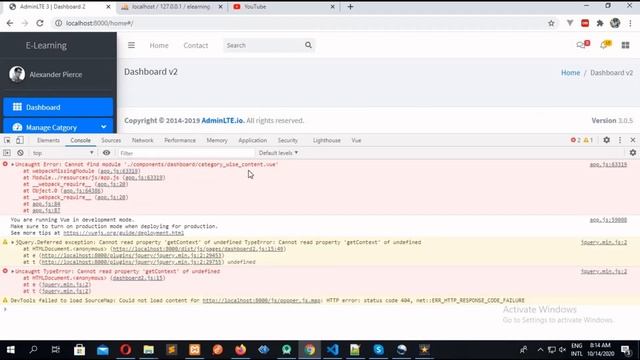Open Default levels dropdown
Image resolution: width=640 pixels, height=360 pixels.
(x=278, y=153)
